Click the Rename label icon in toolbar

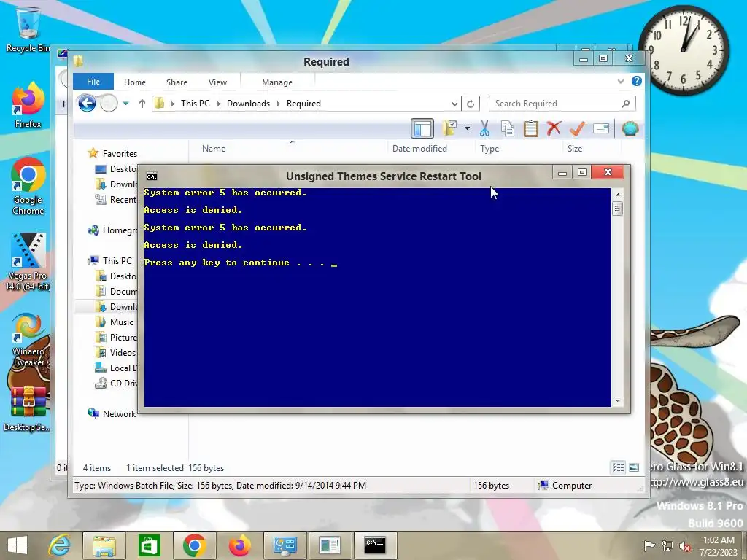click(601, 128)
